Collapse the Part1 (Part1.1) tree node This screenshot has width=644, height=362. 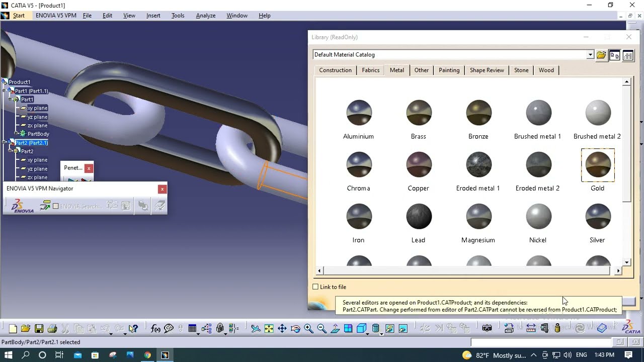click(x=4, y=91)
